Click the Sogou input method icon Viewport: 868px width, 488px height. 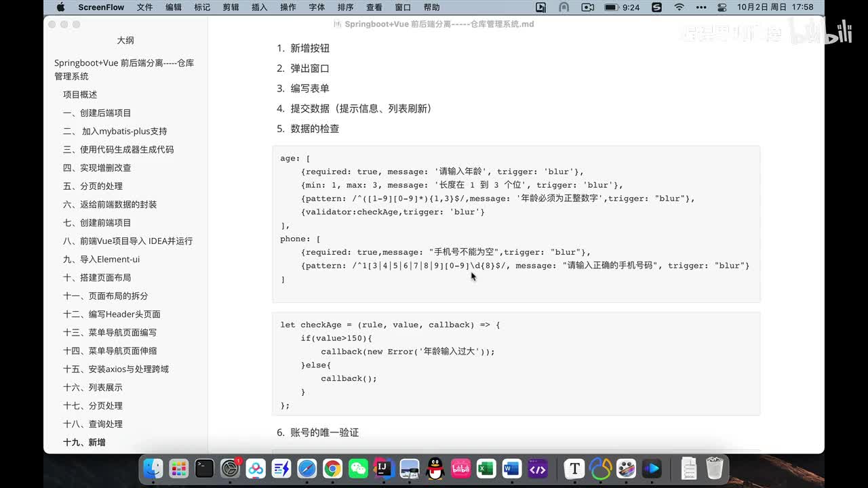(656, 7)
